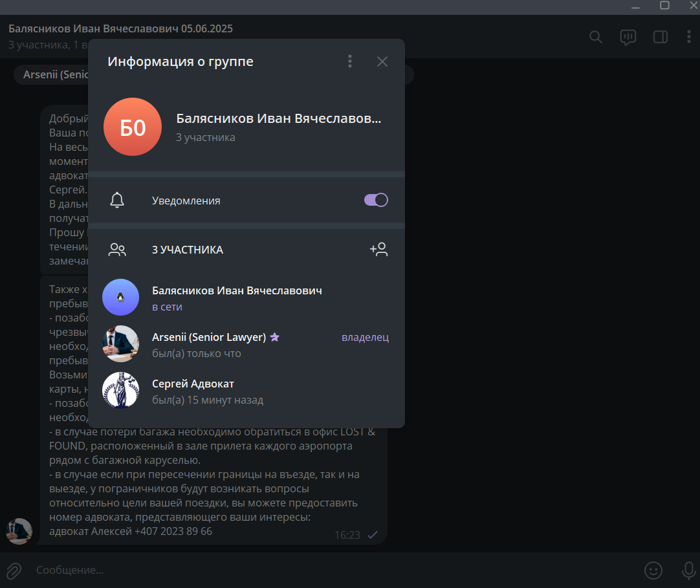700x588 pixels.
Task: Open the emoji picker smiley icon
Action: [653, 570]
